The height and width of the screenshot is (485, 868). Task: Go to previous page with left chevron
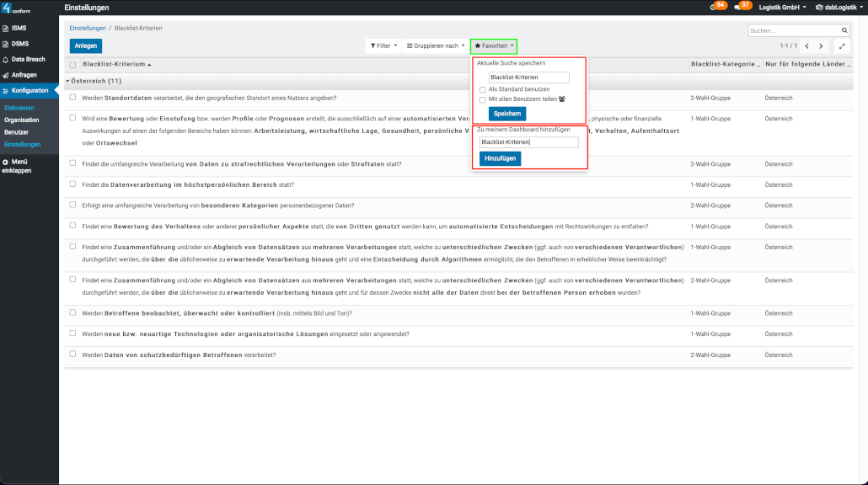(806, 46)
